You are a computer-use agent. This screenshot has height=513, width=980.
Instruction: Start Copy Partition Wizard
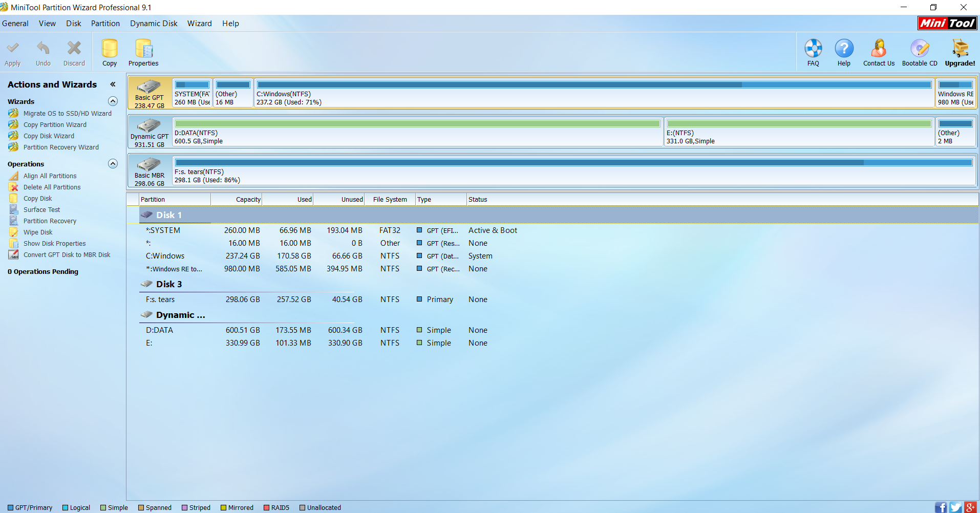[x=55, y=125]
